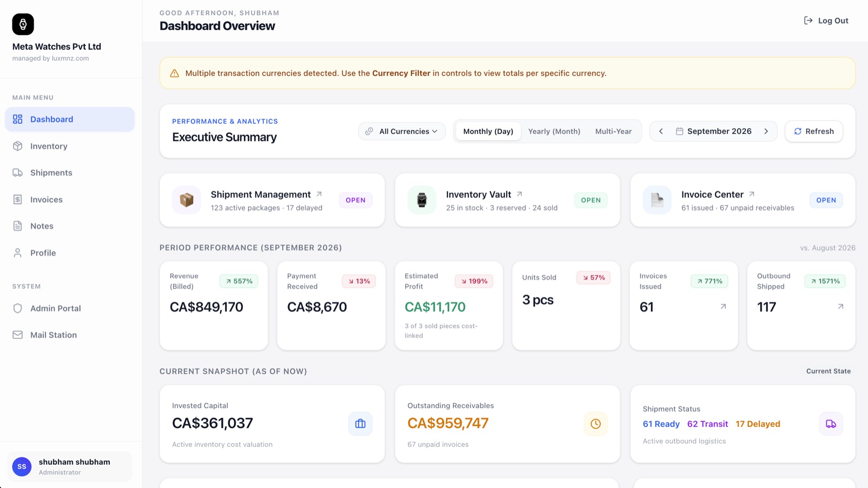Open the All Currencies dropdown
The image size is (868, 488).
[402, 131]
